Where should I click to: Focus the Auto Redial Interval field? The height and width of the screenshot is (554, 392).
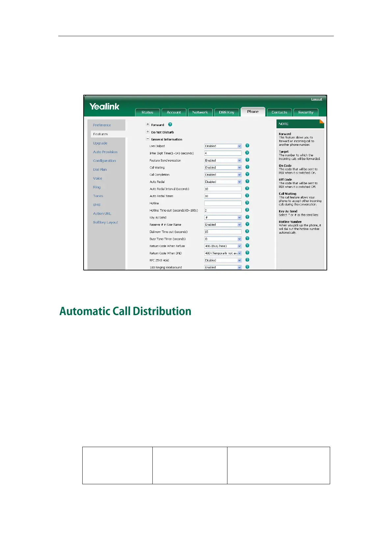[x=223, y=189]
